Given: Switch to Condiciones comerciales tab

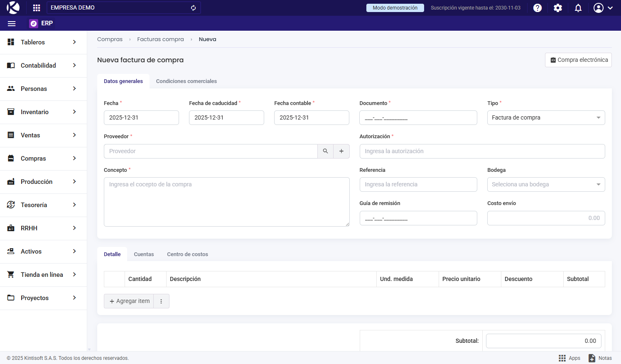Looking at the screenshot, I should pos(186,81).
